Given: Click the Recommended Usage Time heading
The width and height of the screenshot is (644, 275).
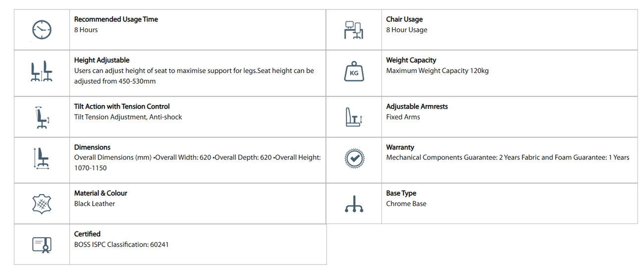Looking at the screenshot, I should 116,19.
